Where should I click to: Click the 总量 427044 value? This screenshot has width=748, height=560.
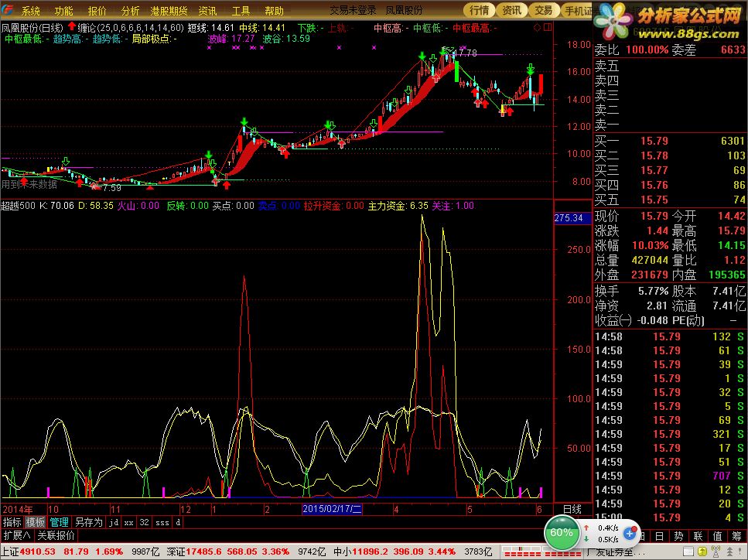pyautogui.click(x=651, y=261)
